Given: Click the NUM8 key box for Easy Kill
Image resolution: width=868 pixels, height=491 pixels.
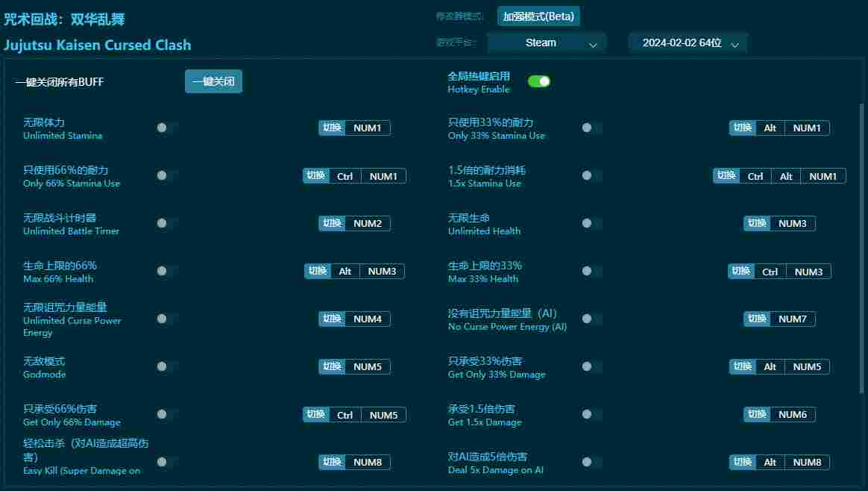Looking at the screenshot, I should [x=368, y=462].
